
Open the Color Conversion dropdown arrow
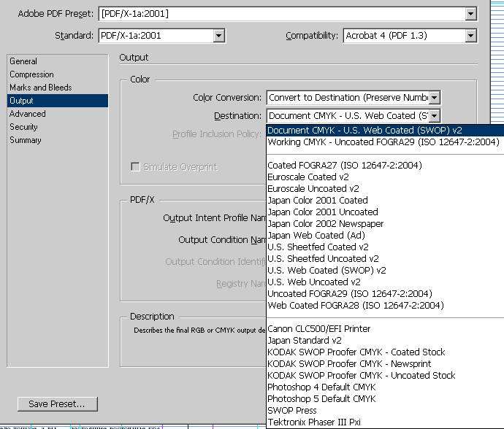coord(435,98)
